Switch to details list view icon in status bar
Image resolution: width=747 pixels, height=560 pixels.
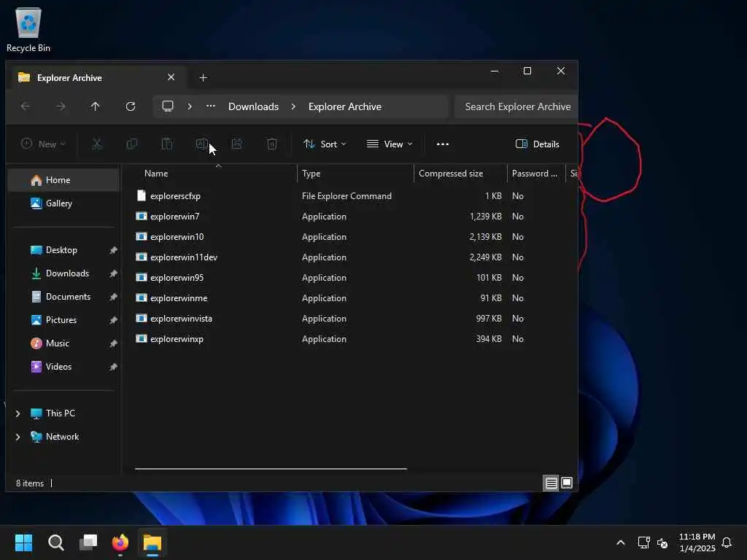551,483
